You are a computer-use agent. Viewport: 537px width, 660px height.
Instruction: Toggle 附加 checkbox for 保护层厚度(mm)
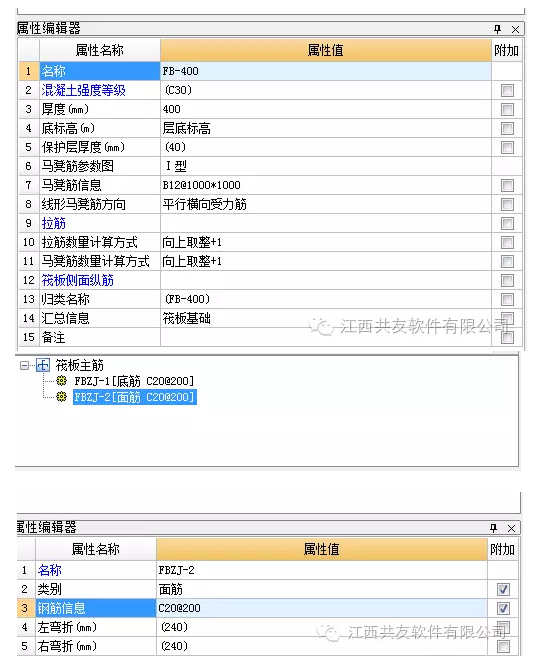(508, 147)
